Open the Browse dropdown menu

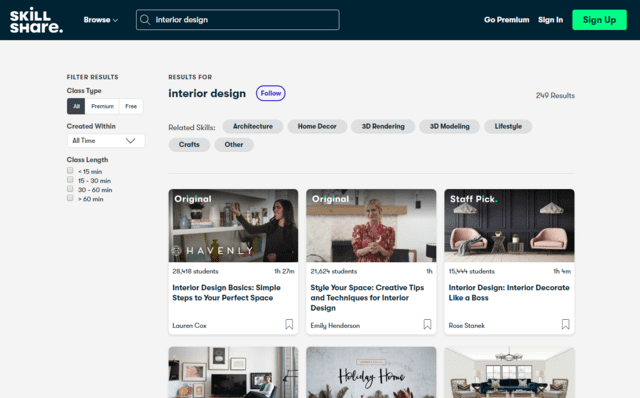100,20
